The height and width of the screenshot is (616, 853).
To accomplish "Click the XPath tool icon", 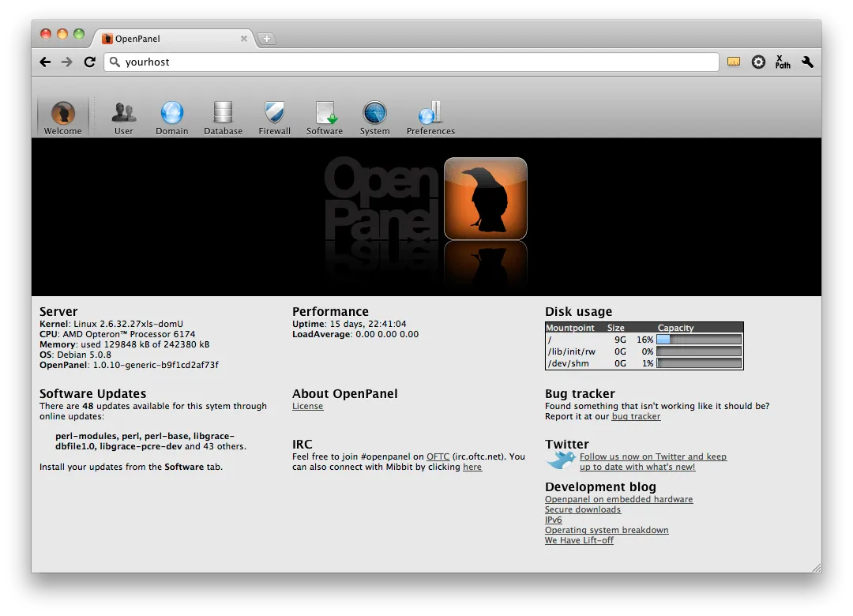I will pos(782,62).
